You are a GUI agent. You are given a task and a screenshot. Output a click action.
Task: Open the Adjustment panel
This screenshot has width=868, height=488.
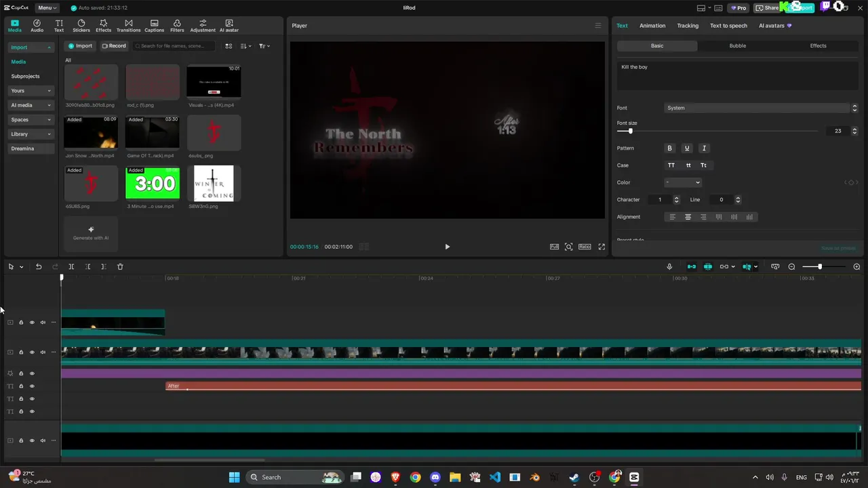(x=203, y=26)
